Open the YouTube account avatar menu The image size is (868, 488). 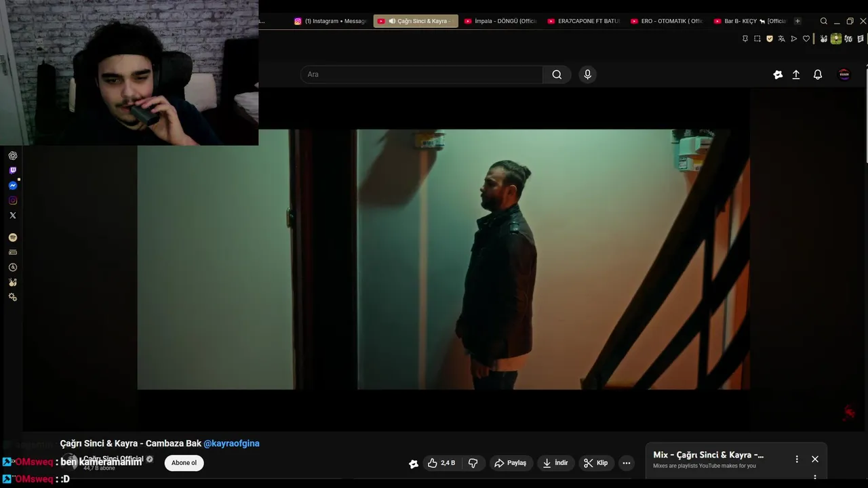pyautogui.click(x=844, y=75)
